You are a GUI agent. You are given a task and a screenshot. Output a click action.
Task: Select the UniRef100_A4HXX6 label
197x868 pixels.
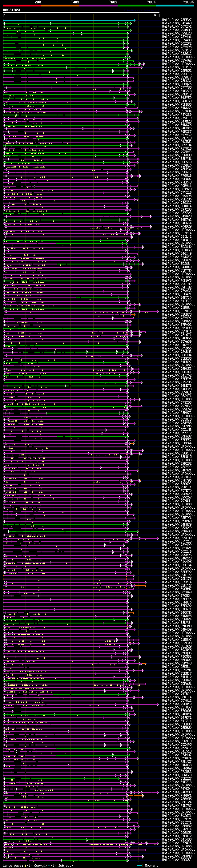coord(177,128)
